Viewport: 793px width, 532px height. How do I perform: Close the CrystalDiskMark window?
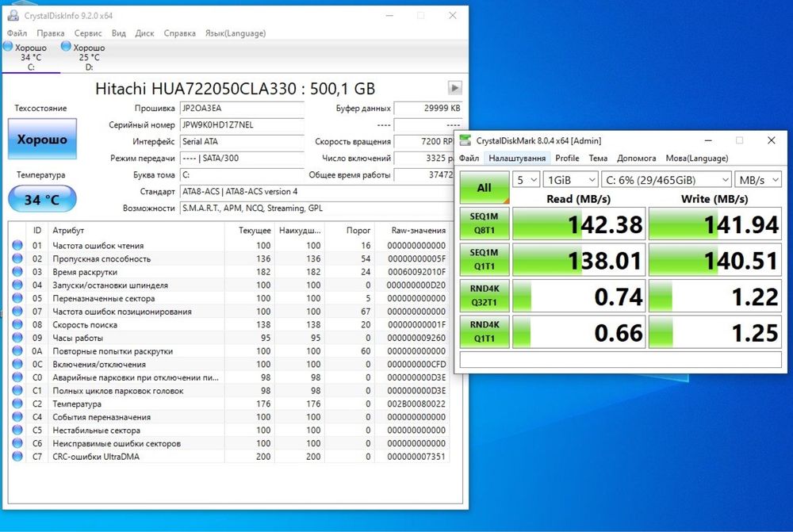[x=772, y=140]
